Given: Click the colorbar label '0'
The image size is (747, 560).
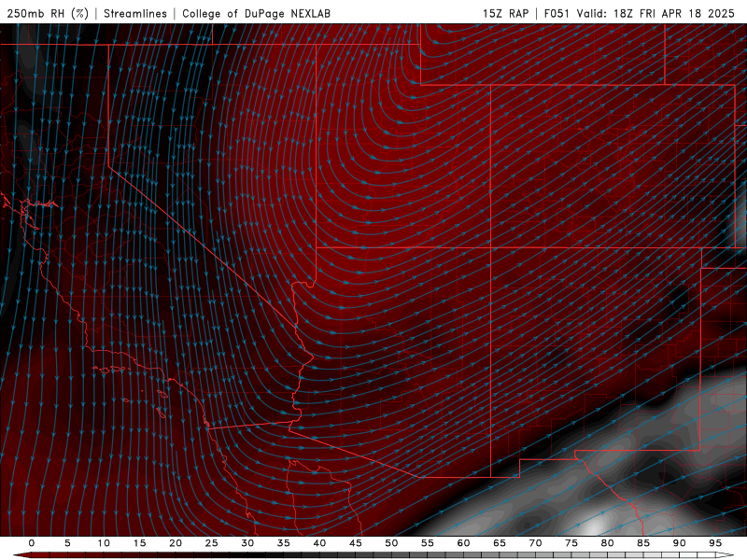Looking at the screenshot, I should pos(32,543).
